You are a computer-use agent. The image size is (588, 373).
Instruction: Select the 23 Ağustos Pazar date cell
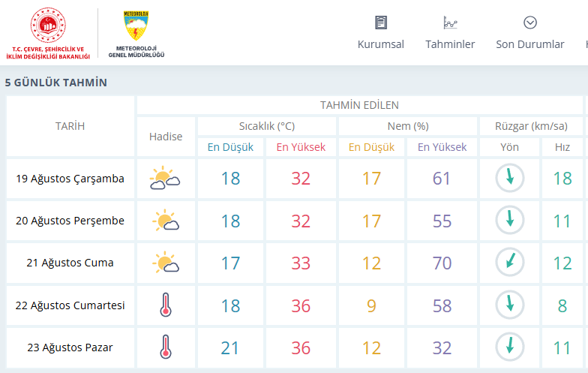70,347
